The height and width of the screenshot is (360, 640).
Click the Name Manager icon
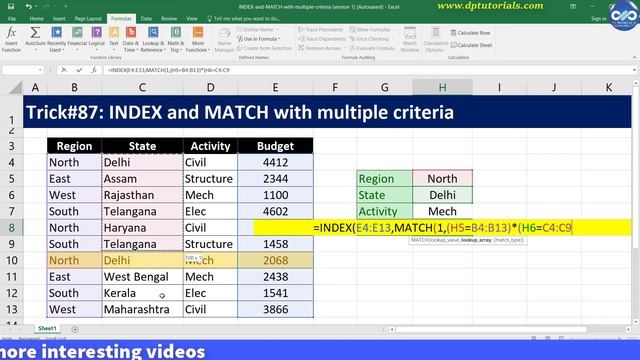(x=224, y=34)
